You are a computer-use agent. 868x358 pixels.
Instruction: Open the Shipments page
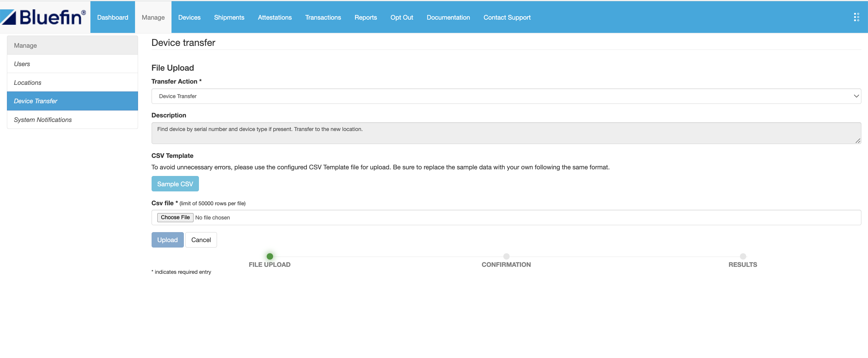click(x=229, y=17)
